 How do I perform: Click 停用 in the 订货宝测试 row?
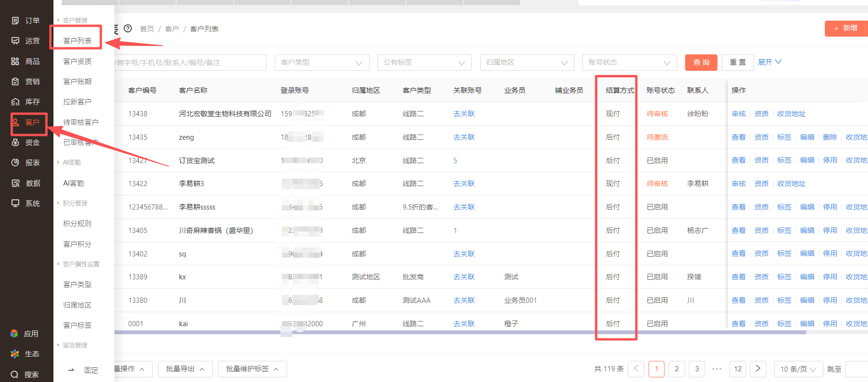(830, 160)
